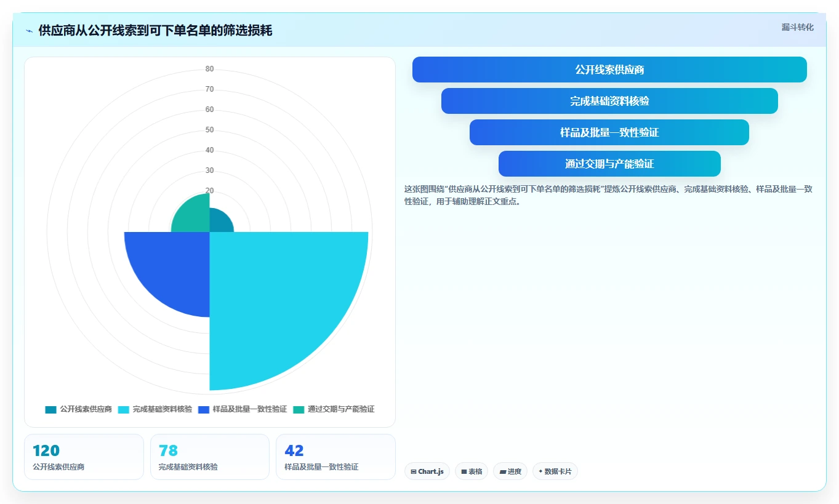
Task: Click the axis label 80
Action: tap(210, 69)
